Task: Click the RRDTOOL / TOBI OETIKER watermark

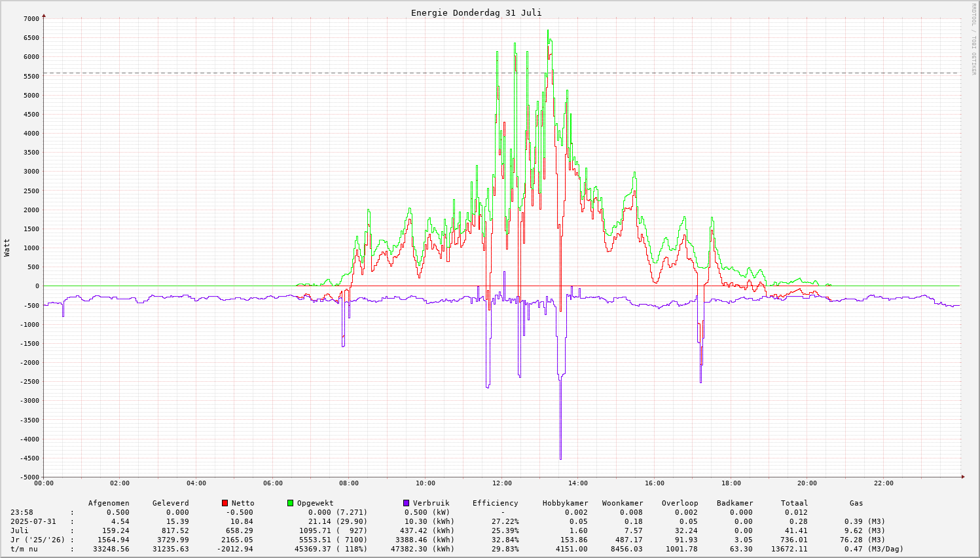Action: [973, 39]
